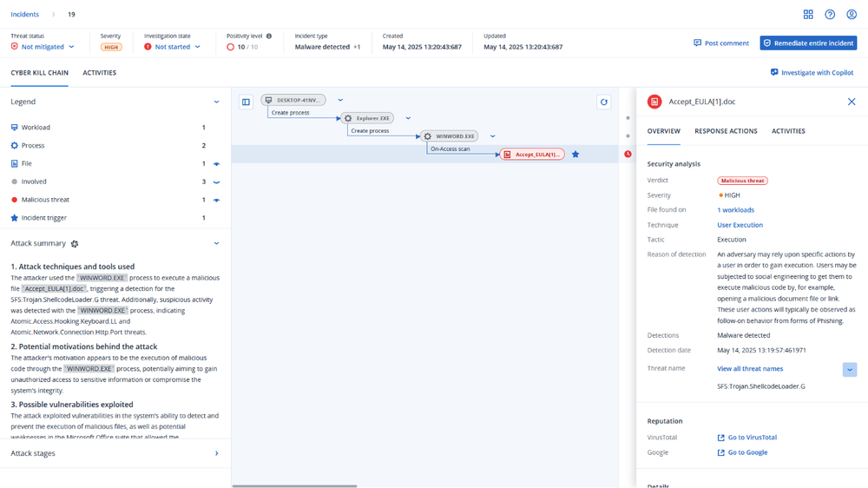The width and height of the screenshot is (868, 488).
Task: Switch to the incident Activities tab
Action: [99, 73]
